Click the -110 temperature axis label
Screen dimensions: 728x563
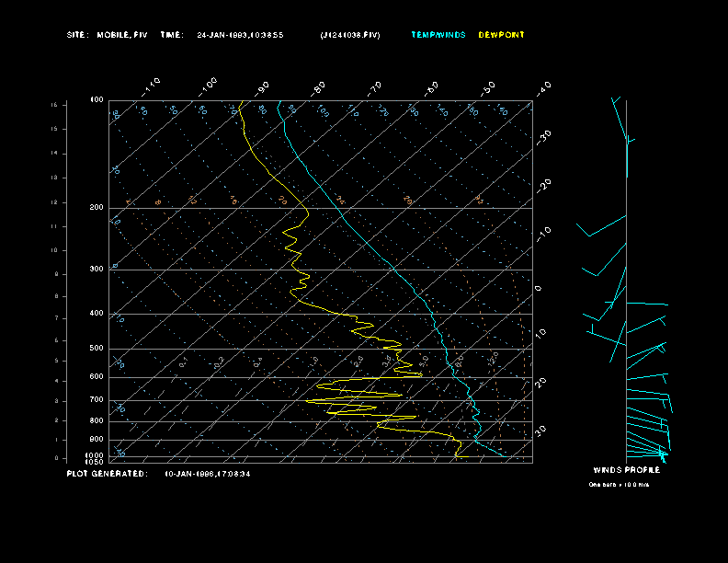151,87
